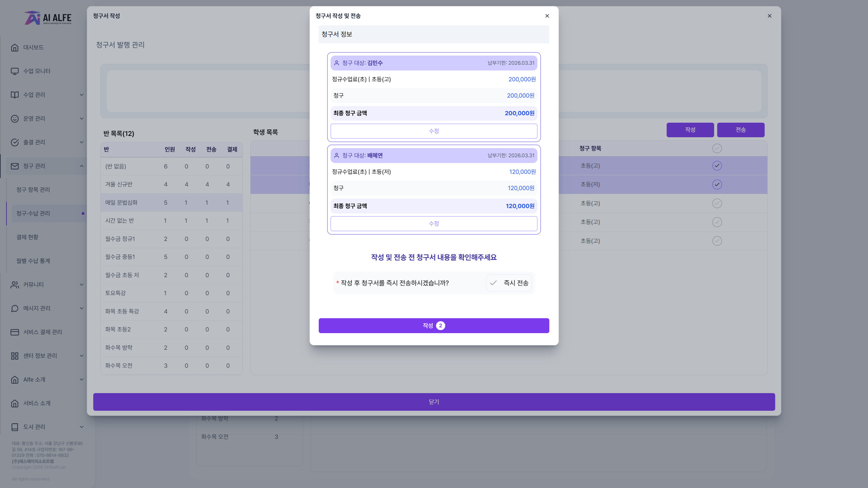Click 수정 button for 김민수 invoice
This screenshot has height=488, width=868.
tap(434, 131)
